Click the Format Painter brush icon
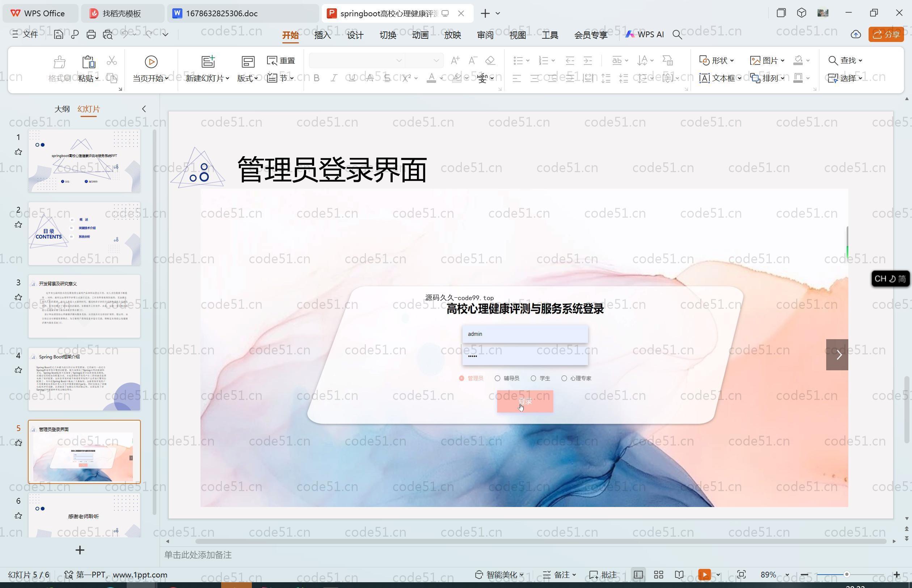This screenshot has width=912, height=588. click(x=59, y=61)
